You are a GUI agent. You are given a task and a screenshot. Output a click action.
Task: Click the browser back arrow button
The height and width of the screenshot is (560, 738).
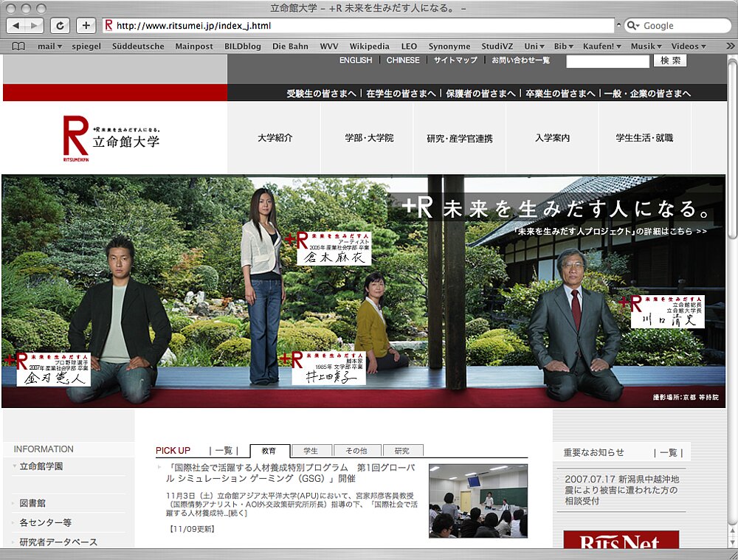click(x=17, y=26)
